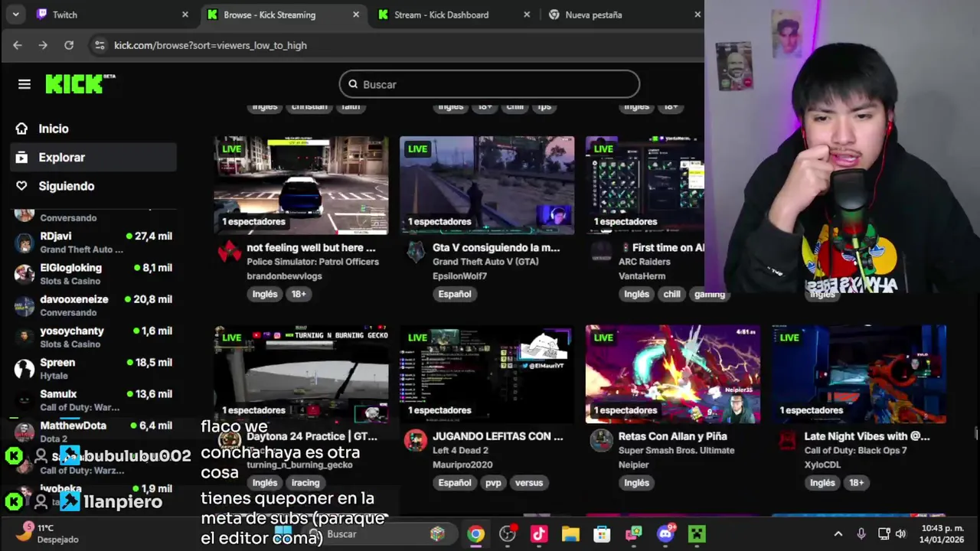Open Call of Duty: Black Ops 7 link
980x551 pixels.
(855, 450)
